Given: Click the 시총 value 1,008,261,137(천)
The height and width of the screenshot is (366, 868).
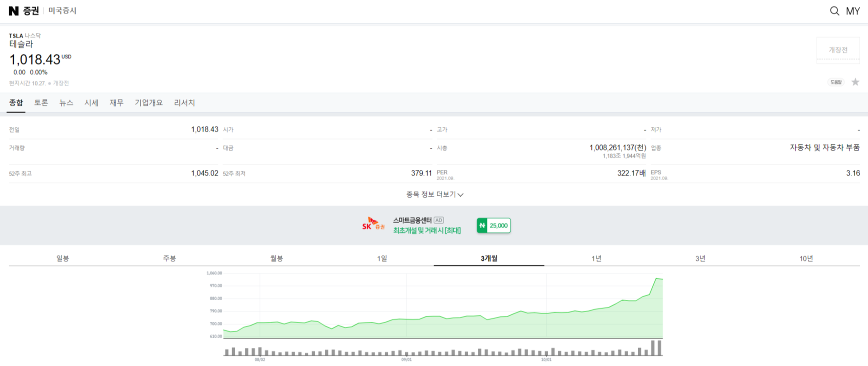Looking at the screenshot, I should [x=618, y=147].
